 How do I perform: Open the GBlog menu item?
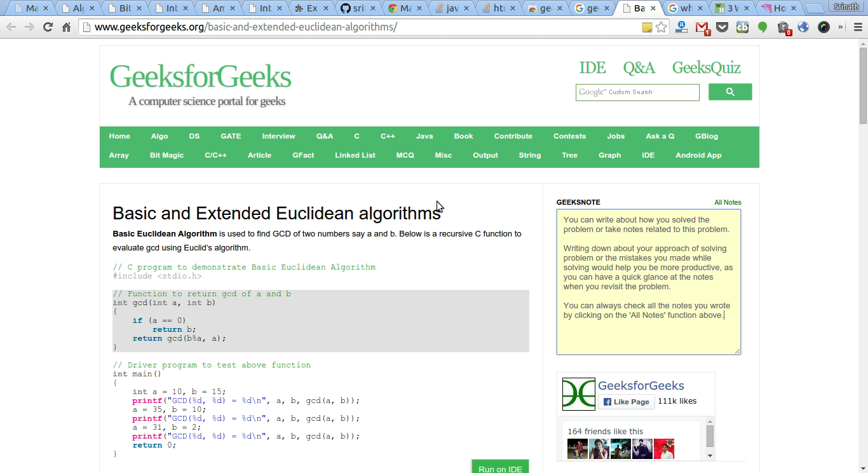[x=707, y=136]
